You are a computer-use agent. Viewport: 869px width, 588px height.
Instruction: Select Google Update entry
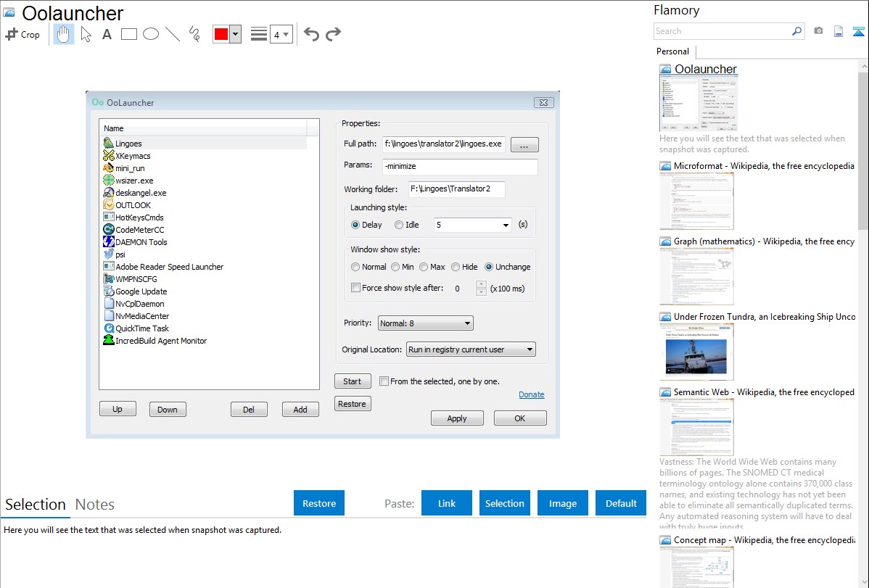click(135, 291)
